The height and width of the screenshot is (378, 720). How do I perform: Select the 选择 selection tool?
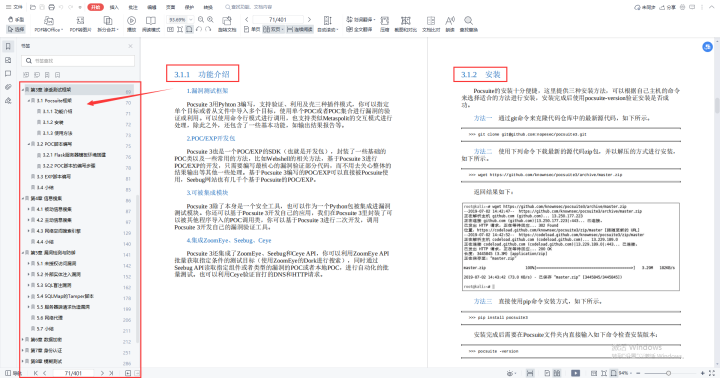click(16, 29)
